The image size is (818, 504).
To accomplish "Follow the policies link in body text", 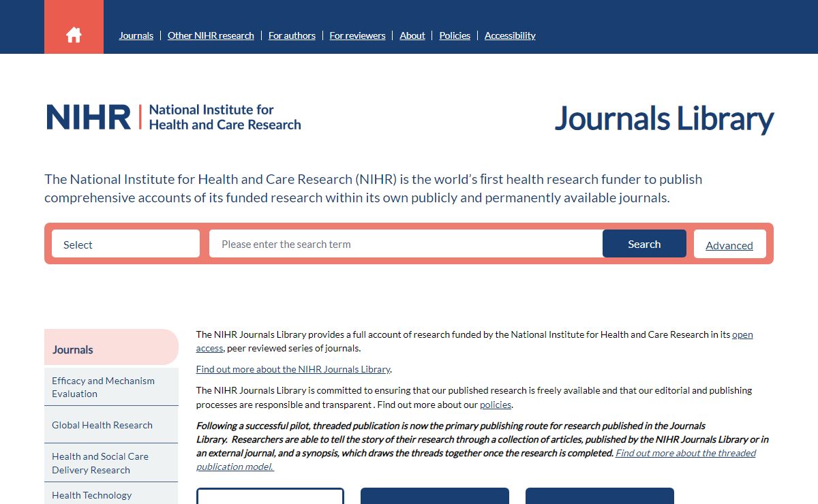I will pos(496,405).
